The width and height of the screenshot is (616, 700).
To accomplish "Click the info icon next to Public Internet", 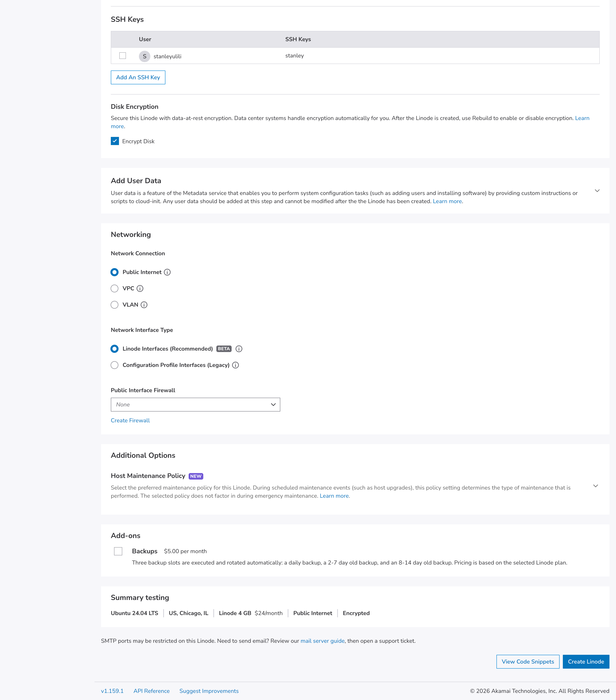I will (x=167, y=272).
